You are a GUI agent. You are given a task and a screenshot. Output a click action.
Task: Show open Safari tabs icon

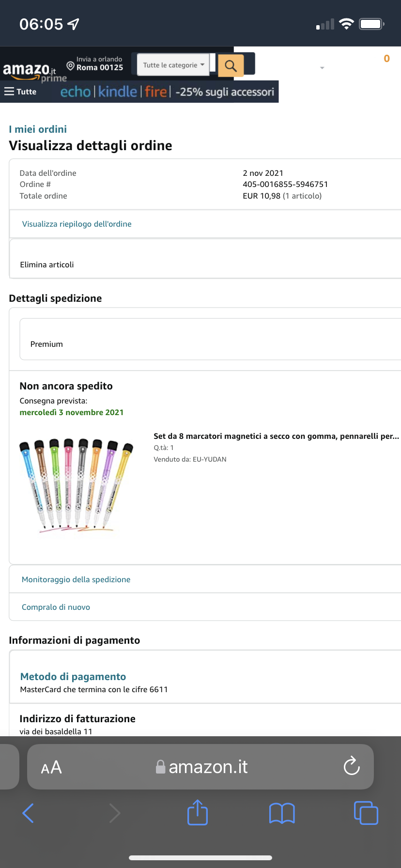pos(366,813)
